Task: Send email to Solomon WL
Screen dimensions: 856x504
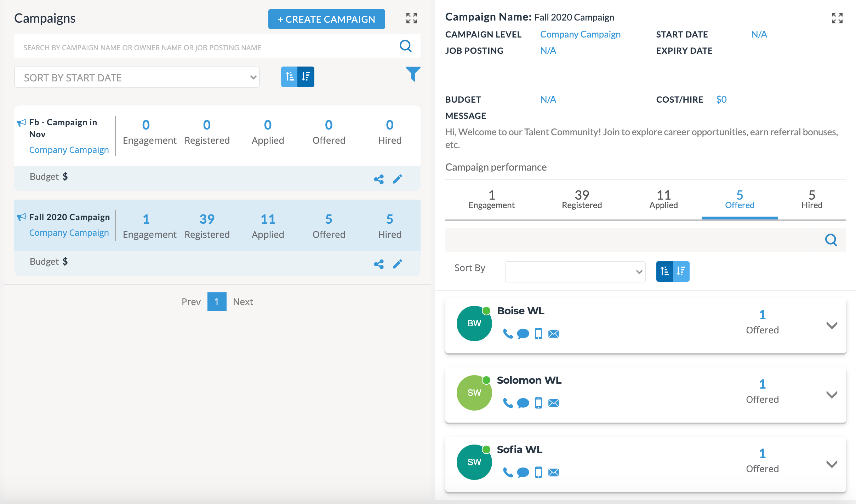Action: [553, 403]
